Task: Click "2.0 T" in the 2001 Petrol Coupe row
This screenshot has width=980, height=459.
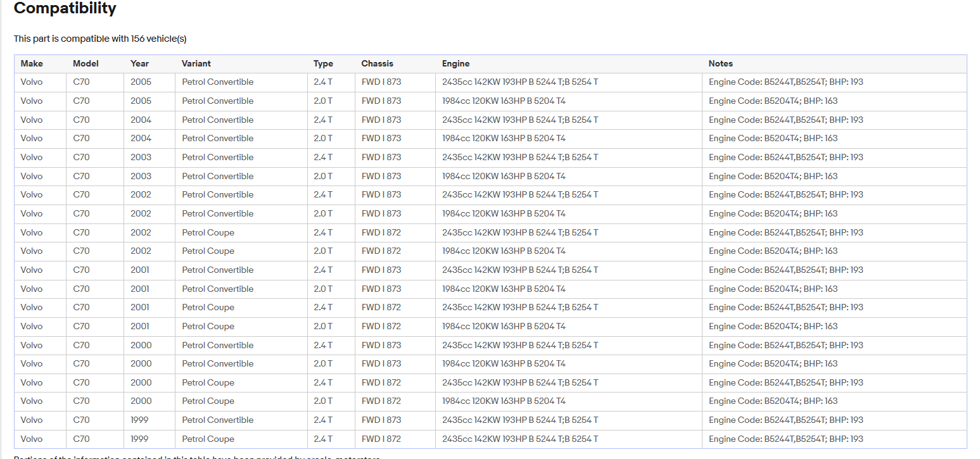Action: point(323,326)
